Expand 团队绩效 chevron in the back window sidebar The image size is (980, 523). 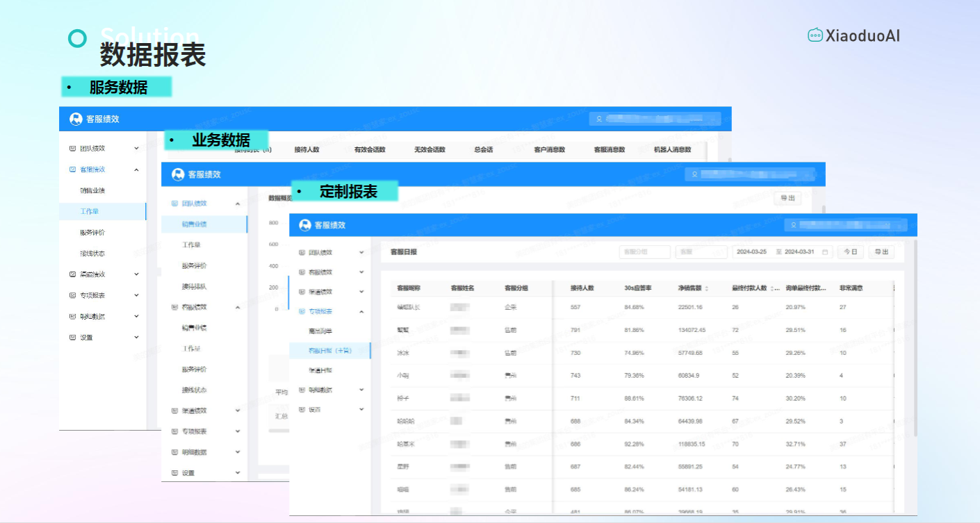[x=136, y=149]
